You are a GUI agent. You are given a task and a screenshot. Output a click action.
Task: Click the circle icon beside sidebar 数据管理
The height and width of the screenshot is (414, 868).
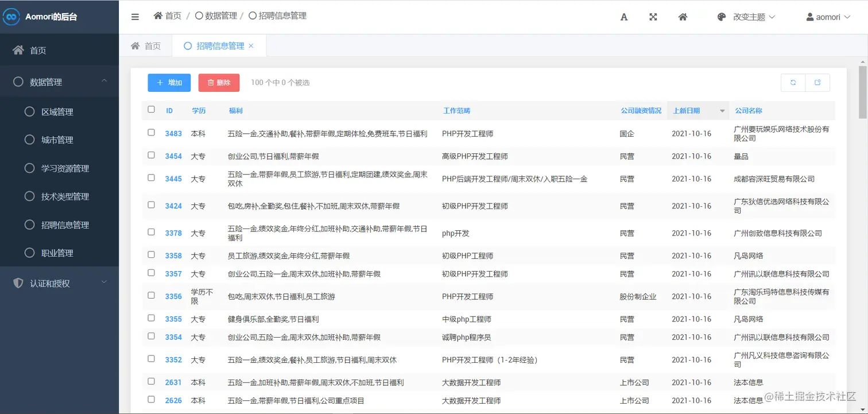tap(18, 82)
